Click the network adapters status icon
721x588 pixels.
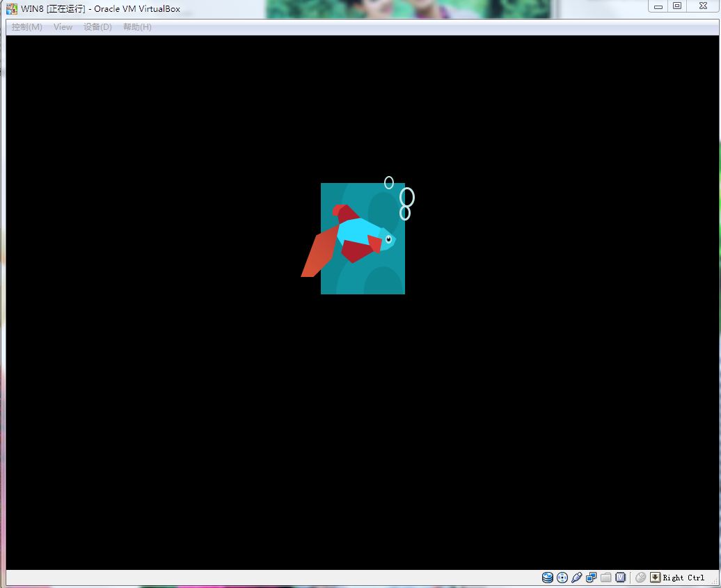click(x=591, y=578)
